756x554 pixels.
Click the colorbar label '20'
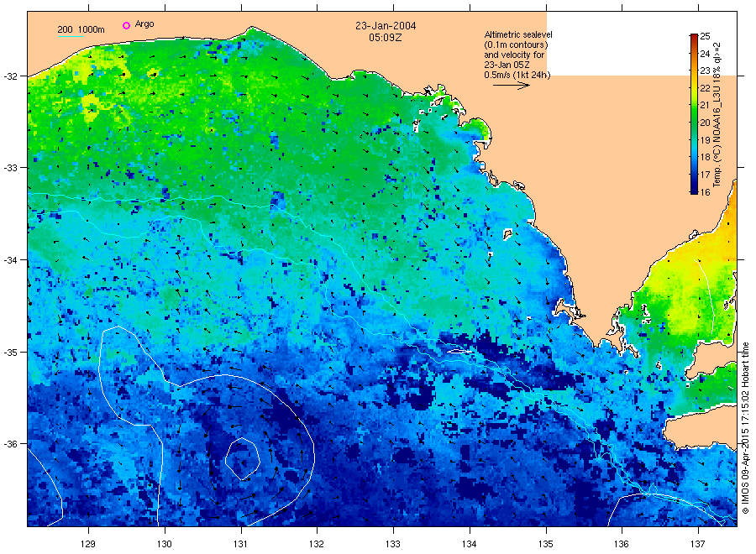tap(705, 123)
